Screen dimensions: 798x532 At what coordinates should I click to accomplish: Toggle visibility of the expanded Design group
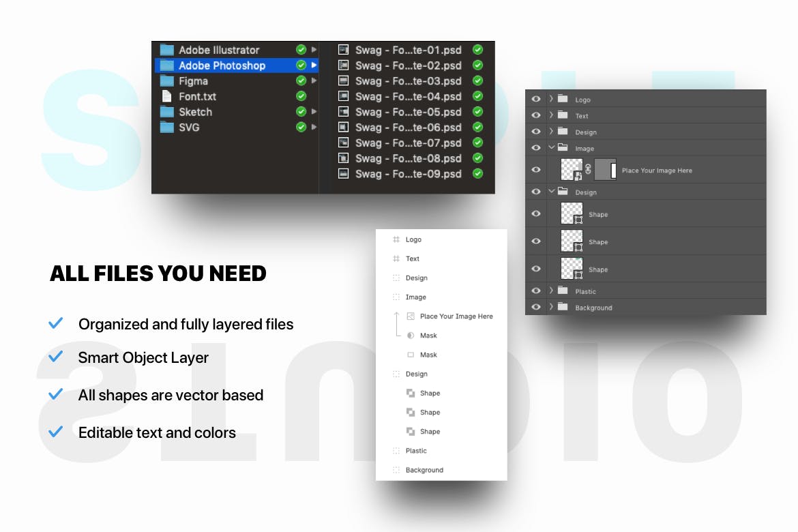536,192
